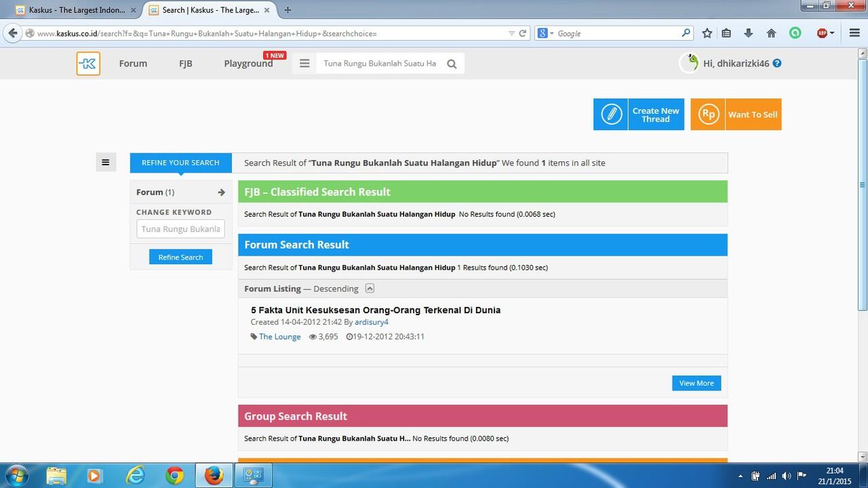This screenshot has height=488, width=868.
Task: Click the Want To Sell button
Action: 736,115
